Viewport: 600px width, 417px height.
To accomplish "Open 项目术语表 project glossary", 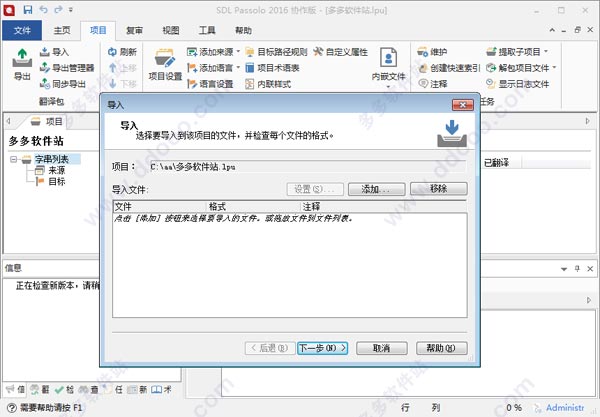I will point(272,68).
